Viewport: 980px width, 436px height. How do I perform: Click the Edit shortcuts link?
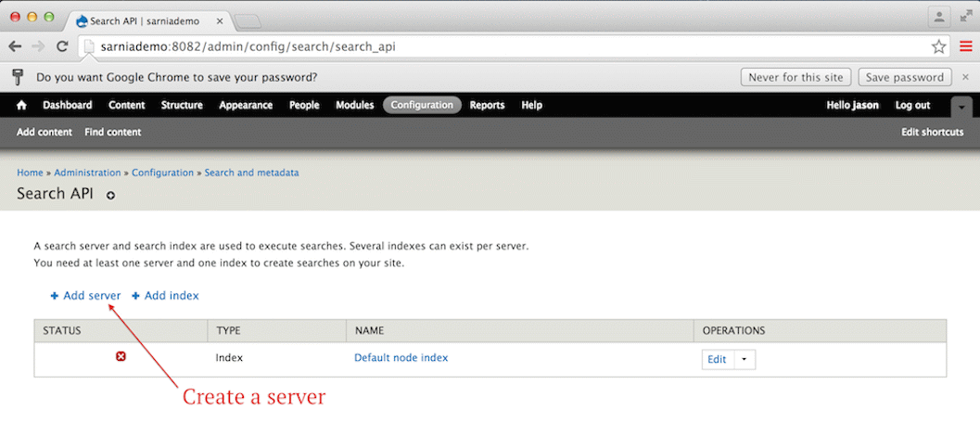coord(932,133)
